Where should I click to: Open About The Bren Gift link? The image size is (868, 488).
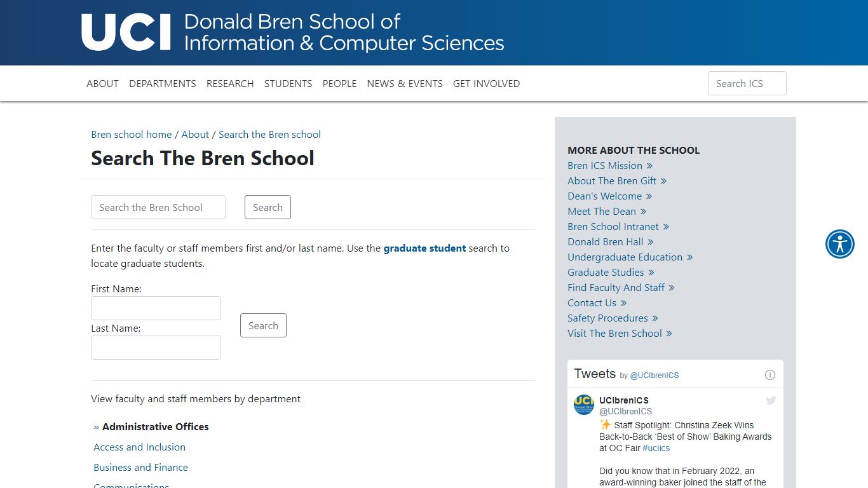click(x=617, y=181)
